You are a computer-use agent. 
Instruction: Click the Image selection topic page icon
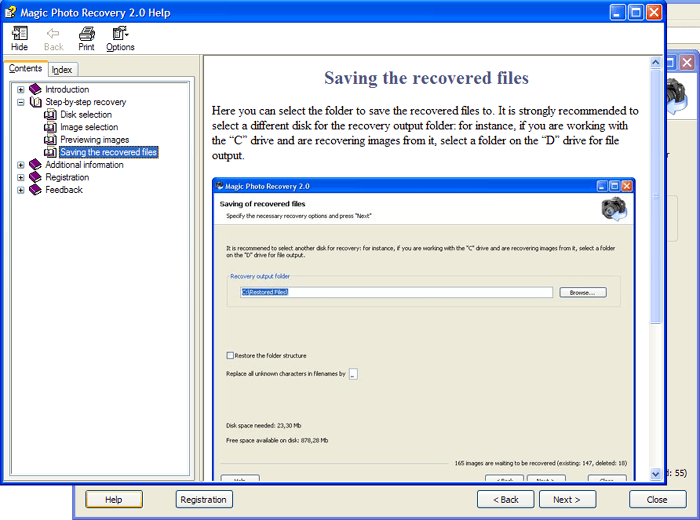(50, 127)
